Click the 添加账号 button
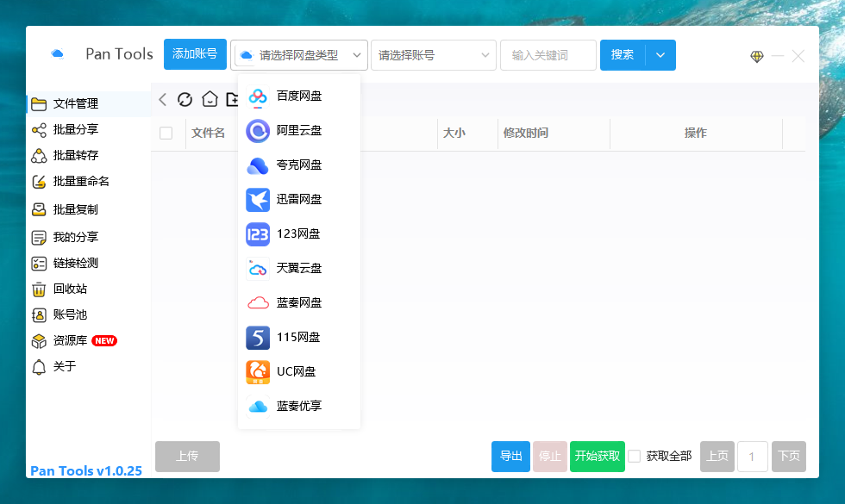 195,54
